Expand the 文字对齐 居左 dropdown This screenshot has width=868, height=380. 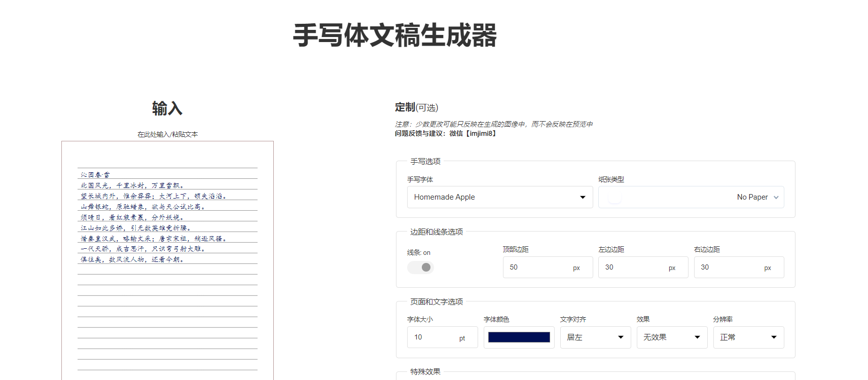tap(595, 337)
